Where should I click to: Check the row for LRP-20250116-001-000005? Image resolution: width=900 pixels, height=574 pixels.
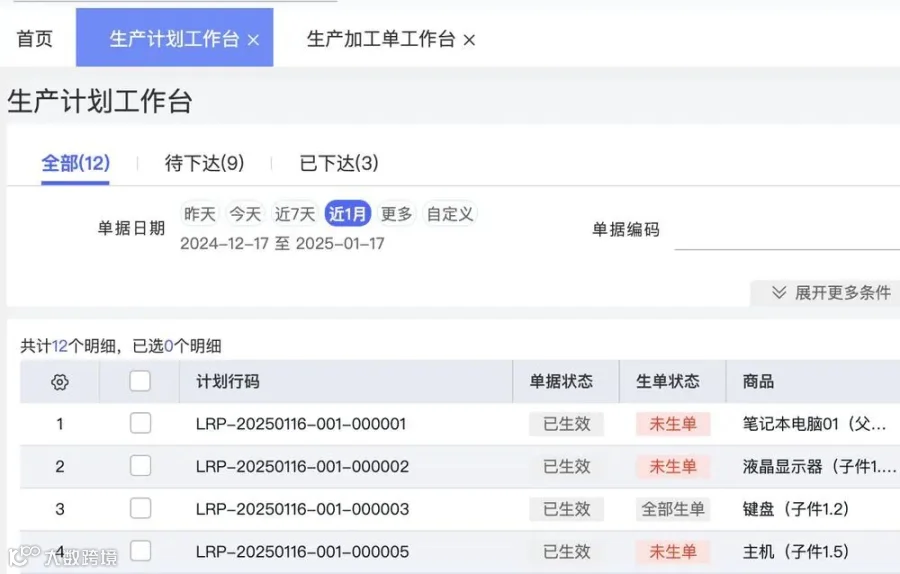pyautogui.click(x=140, y=550)
